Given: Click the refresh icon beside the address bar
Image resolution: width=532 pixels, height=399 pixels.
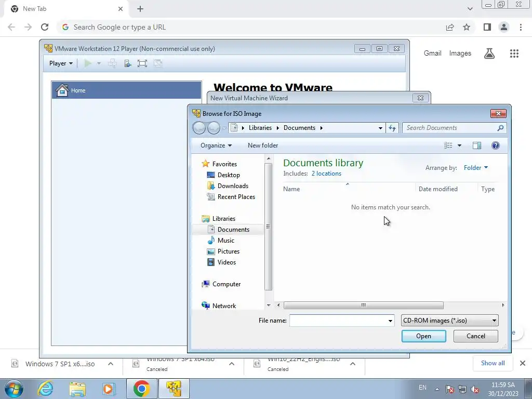Looking at the screenshot, I should coord(392,128).
